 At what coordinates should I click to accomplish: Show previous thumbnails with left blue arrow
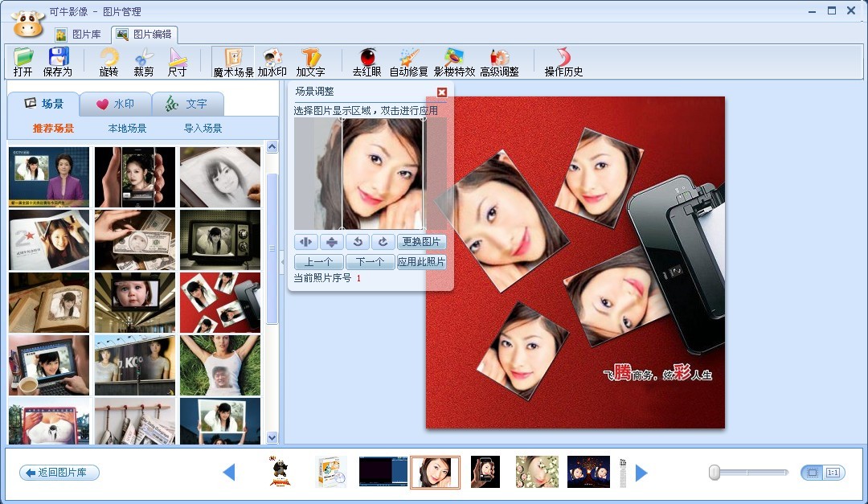pos(229,473)
